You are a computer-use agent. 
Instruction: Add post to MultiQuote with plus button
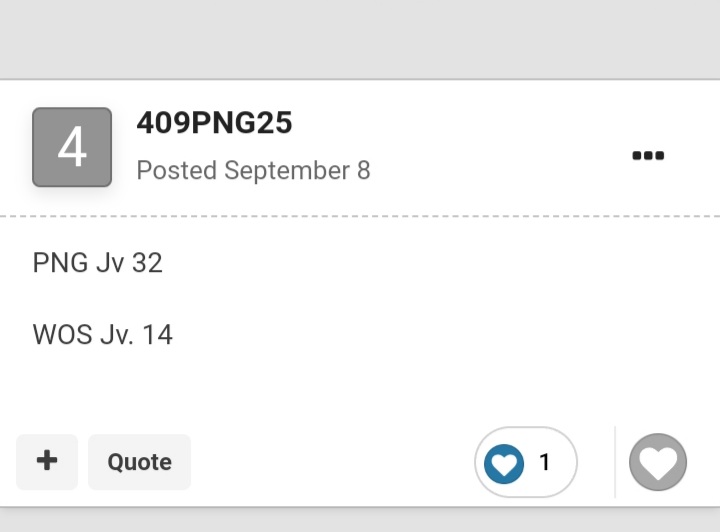(x=47, y=462)
